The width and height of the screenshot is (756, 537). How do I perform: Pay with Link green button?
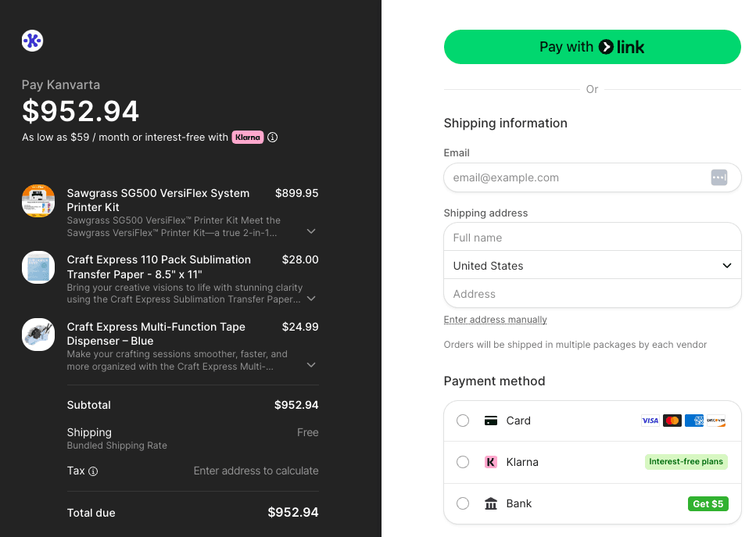[x=592, y=47]
